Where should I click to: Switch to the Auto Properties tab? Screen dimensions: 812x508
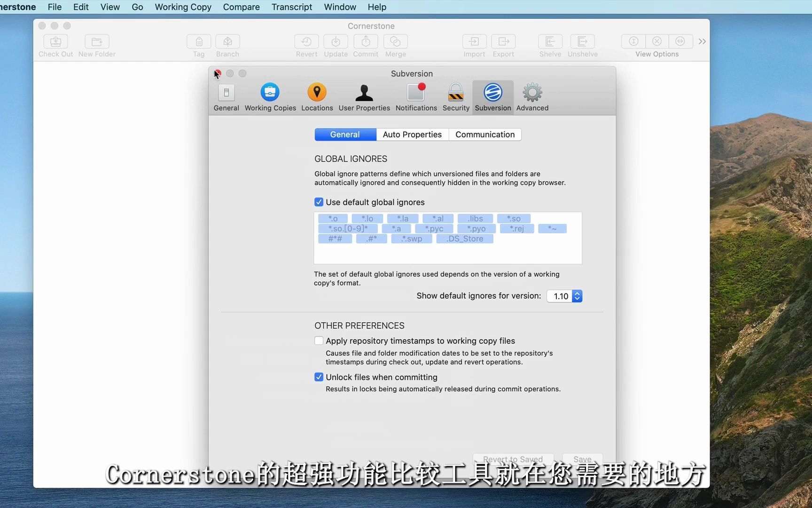[x=412, y=135]
